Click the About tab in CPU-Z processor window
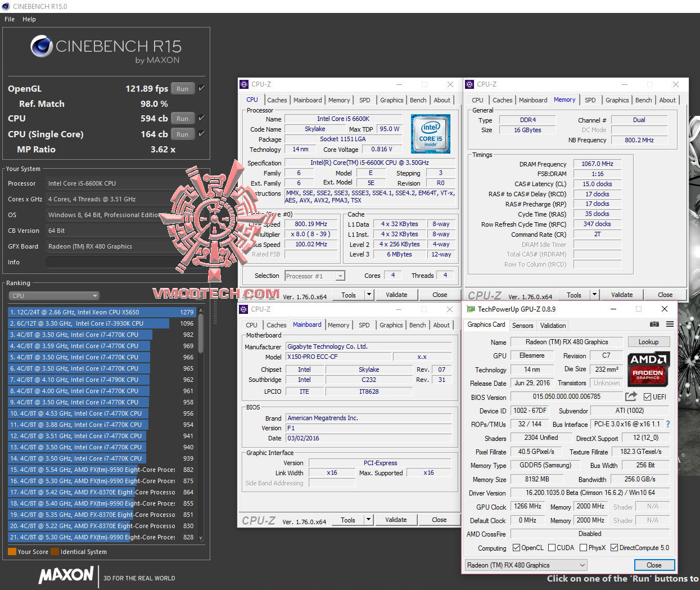700x590 pixels. (442, 100)
